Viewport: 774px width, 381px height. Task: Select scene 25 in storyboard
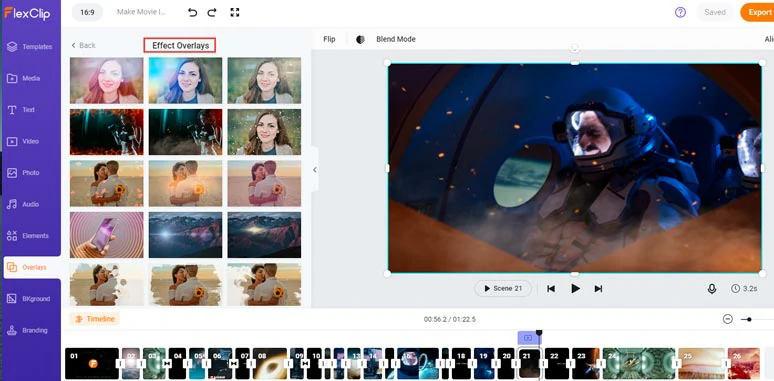pyautogui.click(x=701, y=364)
